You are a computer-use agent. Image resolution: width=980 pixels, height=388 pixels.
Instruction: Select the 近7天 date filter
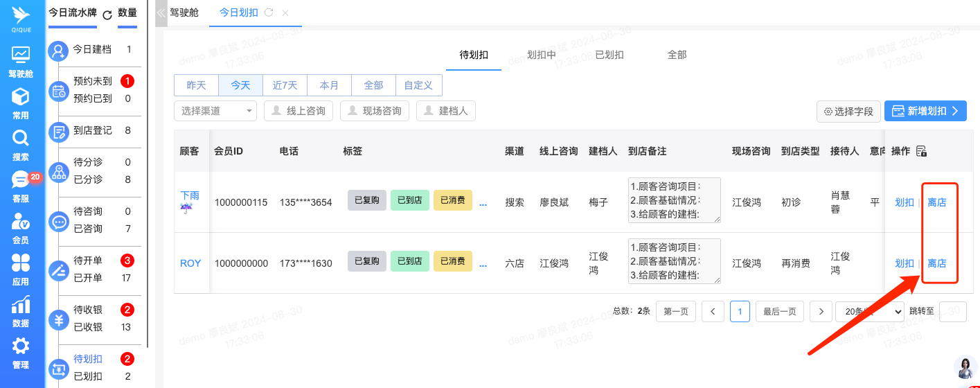pos(285,85)
